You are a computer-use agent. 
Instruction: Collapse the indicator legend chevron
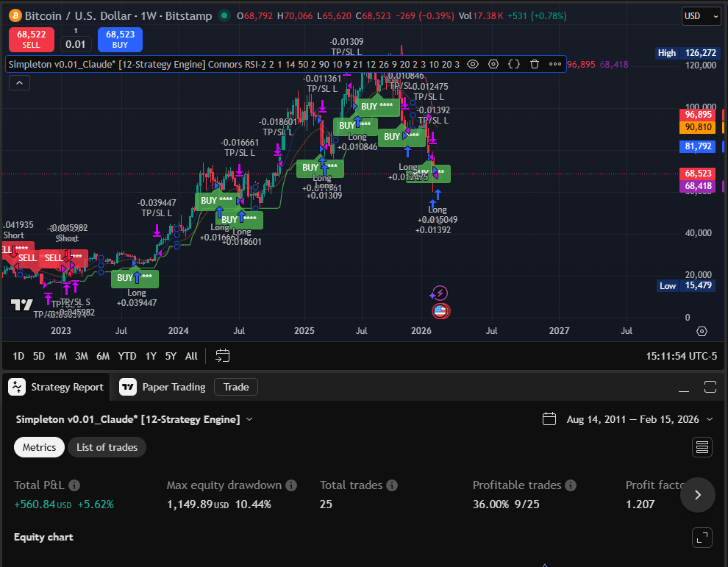coord(20,82)
